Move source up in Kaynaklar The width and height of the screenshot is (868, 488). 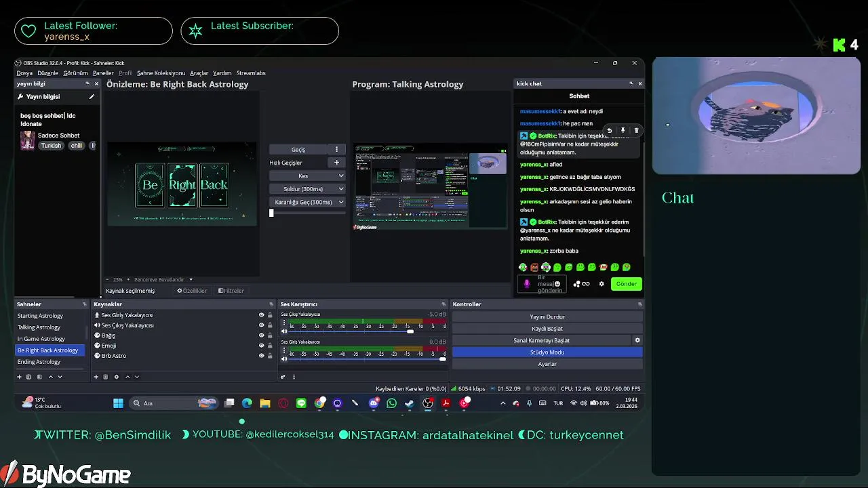127,377
